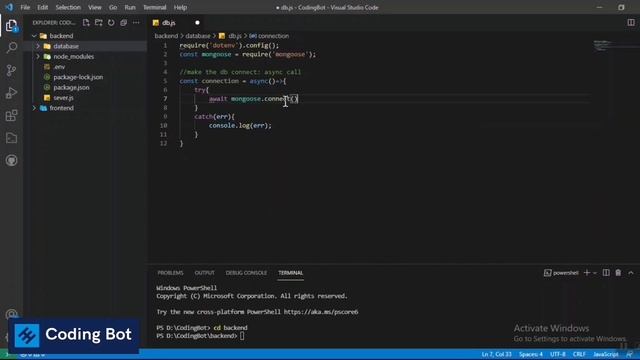Create a new file in Explorer
Screen dimensions: 640x360
pos(86,23)
